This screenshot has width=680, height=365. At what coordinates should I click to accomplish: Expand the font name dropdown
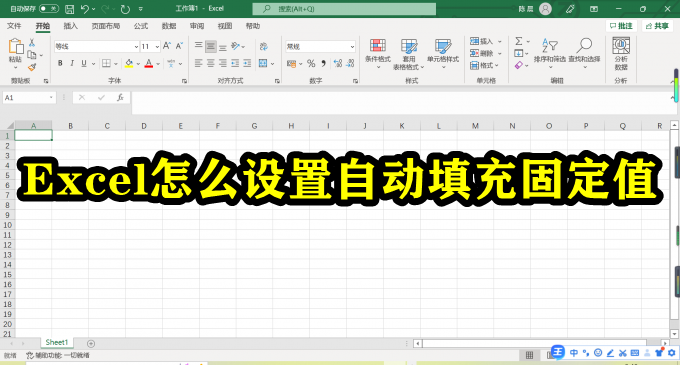pos(136,46)
